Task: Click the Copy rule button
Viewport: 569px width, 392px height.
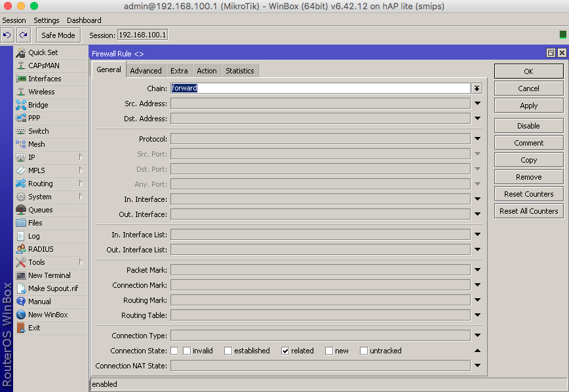Action: click(529, 160)
